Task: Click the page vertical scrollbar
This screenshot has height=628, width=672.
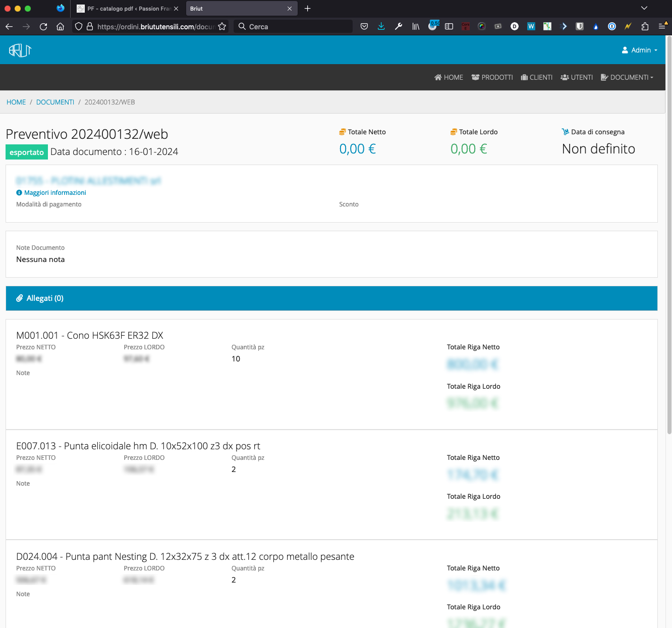Action: coord(669,235)
